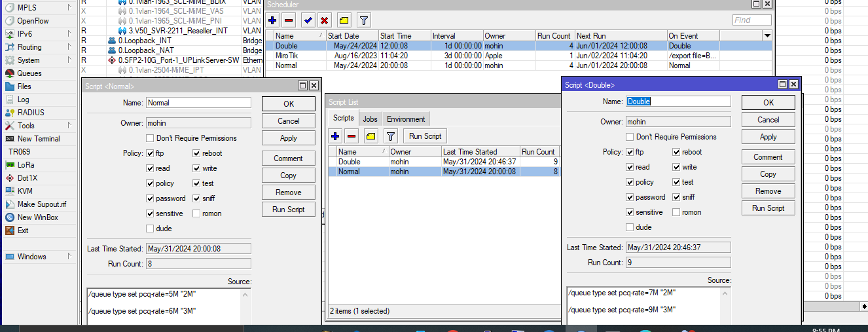Switch to the Environment tab
868x332 pixels.
(406, 119)
